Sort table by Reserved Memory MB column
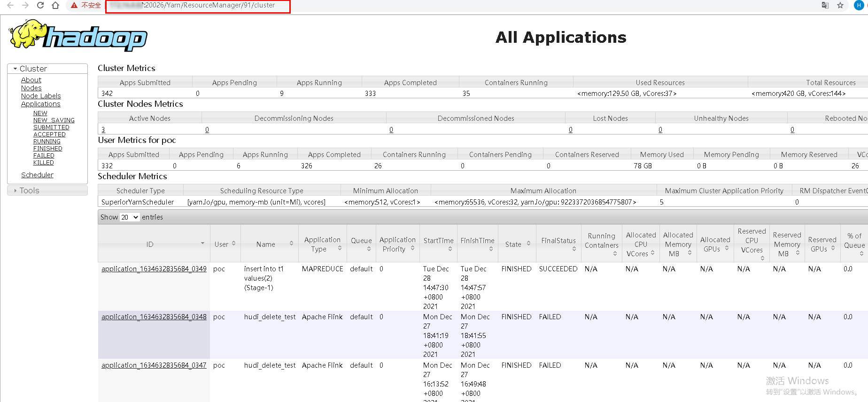The image size is (868, 402). [x=787, y=244]
